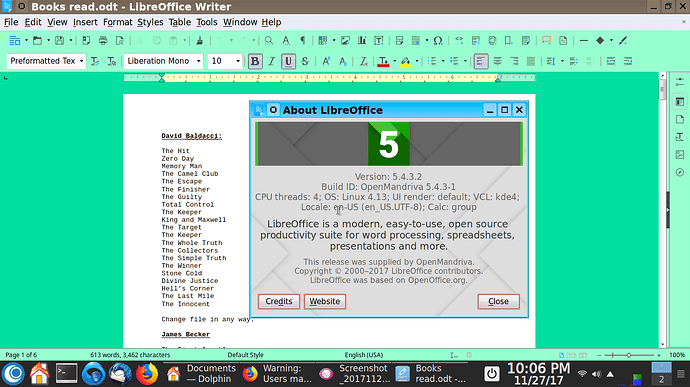Screen dimensions: 690x387
Task: Toggle Italic formatting button
Action: point(272,61)
